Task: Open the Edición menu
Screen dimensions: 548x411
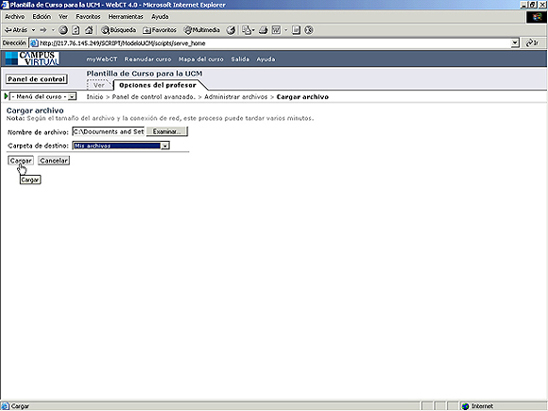Action: (x=42, y=16)
